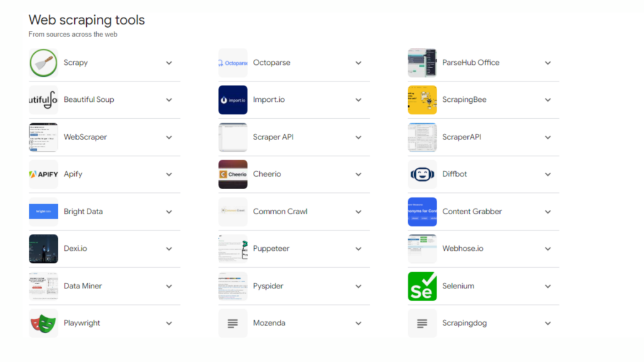644x362 pixels.
Task: Click the Puppeteer logo thumbnail
Action: 233,248
